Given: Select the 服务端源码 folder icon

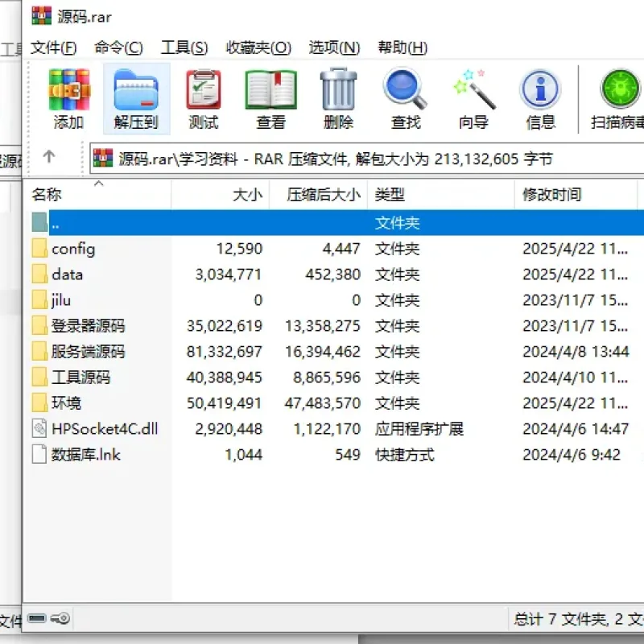Looking at the screenshot, I should [x=39, y=351].
